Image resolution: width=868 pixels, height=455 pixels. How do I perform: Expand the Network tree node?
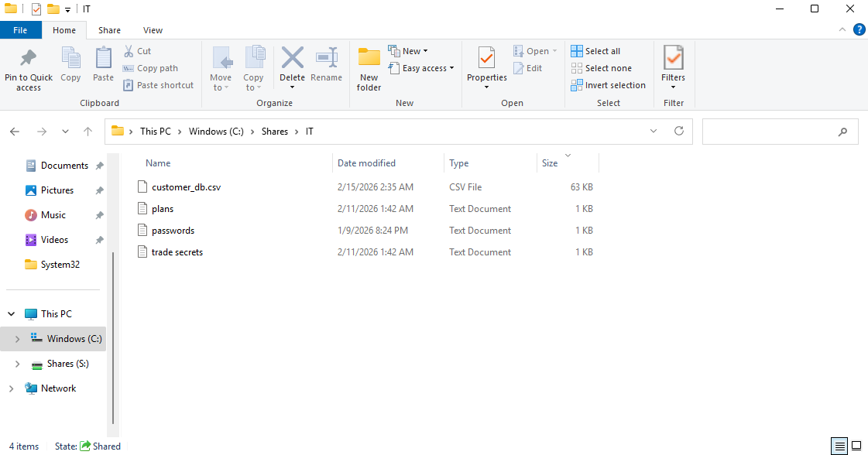(x=11, y=388)
